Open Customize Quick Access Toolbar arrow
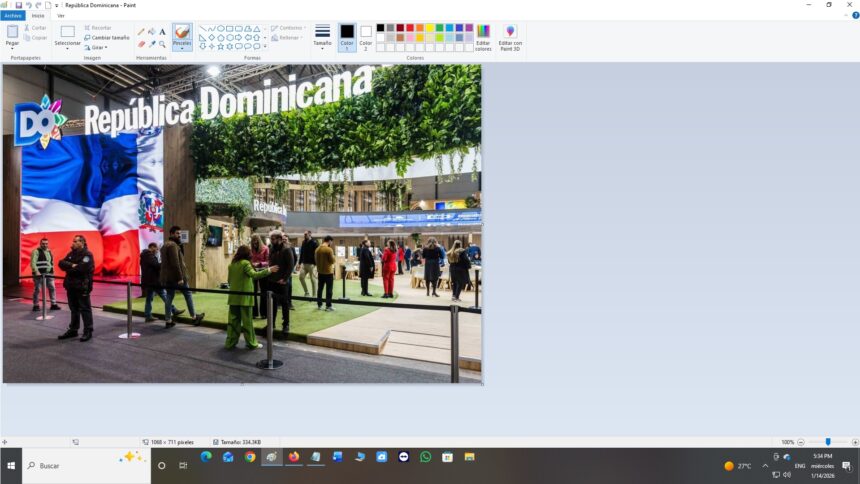 pyautogui.click(x=56, y=5)
